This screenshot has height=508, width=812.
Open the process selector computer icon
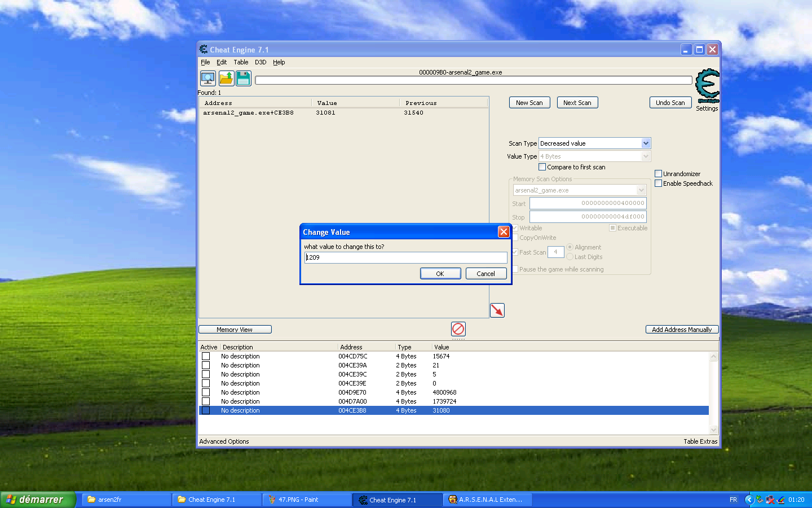[208, 78]
